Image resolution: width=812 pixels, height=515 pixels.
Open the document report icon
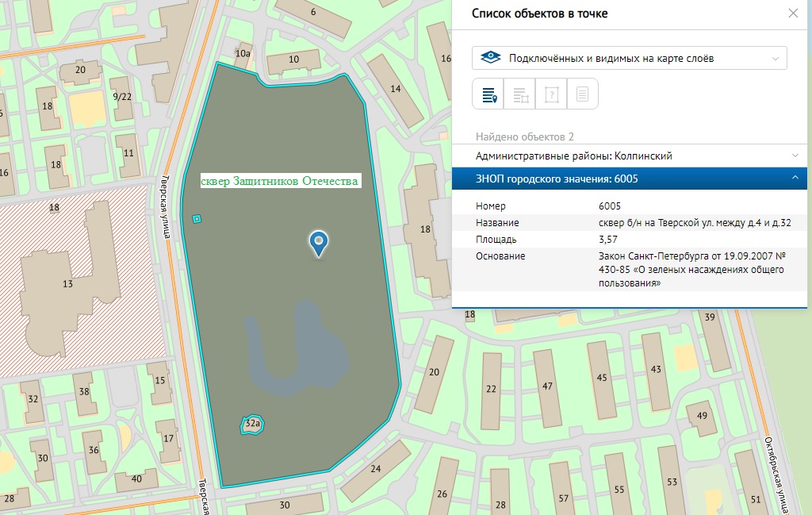pyautogui.click(x=582, y=94)
